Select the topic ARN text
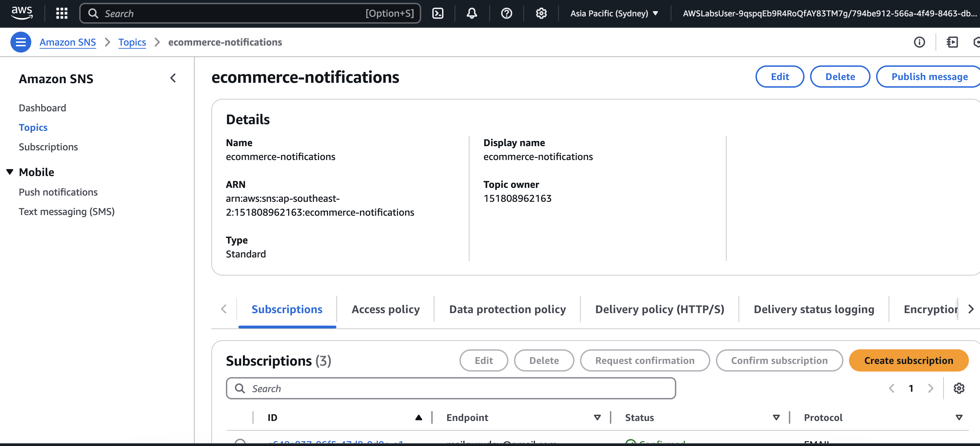Screen dimensions: 980x446 click(320, 205)
